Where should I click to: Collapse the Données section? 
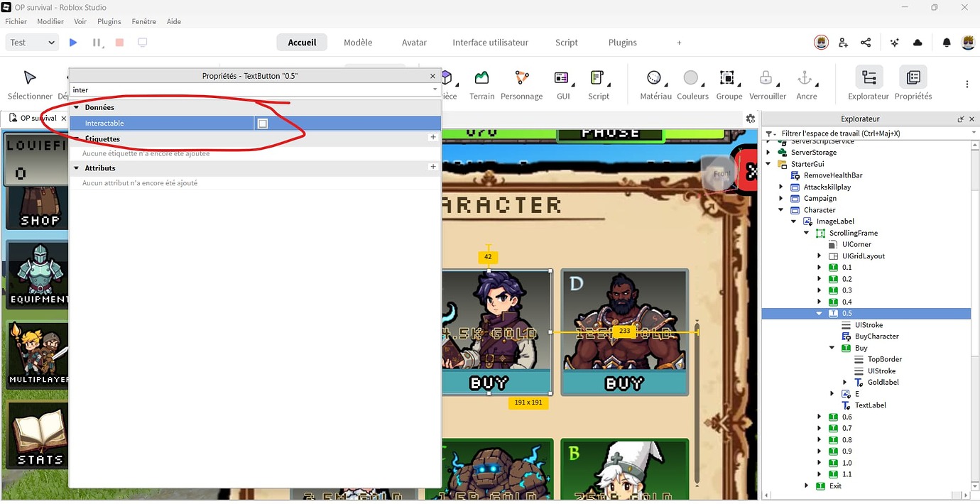click(77, 107)
